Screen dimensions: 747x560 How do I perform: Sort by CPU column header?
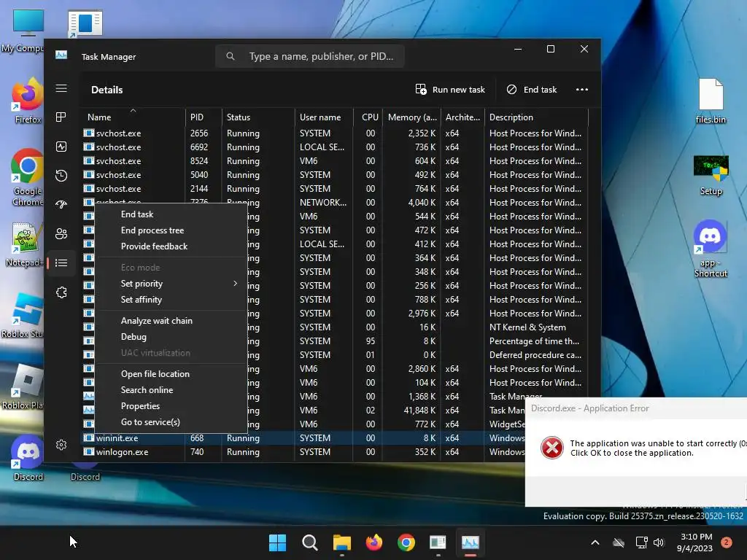pyautogui.click(x=368, y=117)
